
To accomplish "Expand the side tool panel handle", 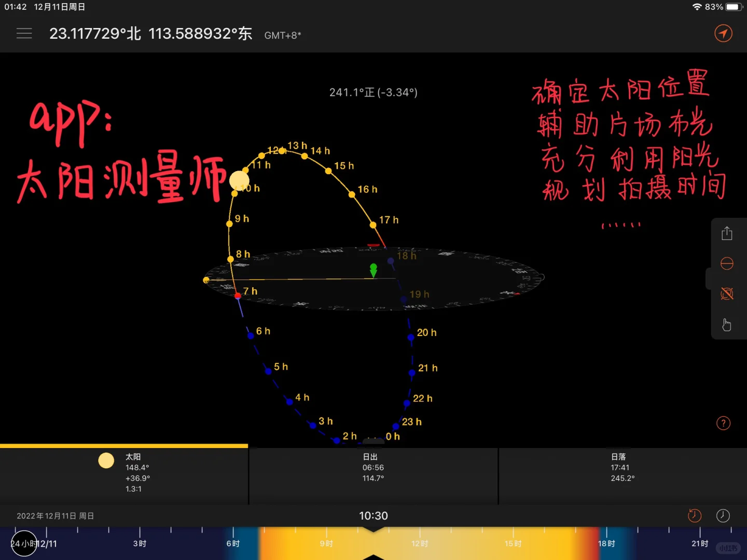I will point(710,278).
